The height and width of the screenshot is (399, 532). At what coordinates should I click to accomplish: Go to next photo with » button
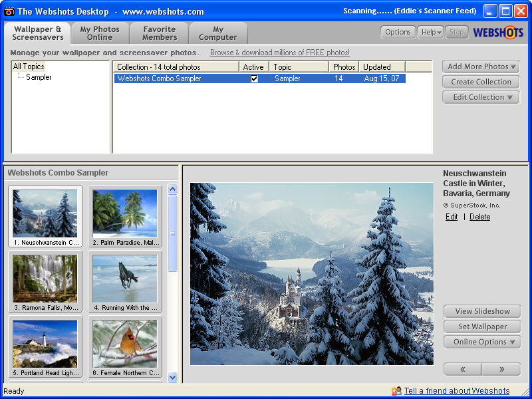(x=501, y=369)
